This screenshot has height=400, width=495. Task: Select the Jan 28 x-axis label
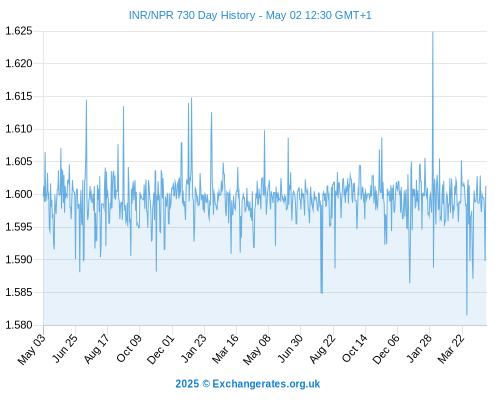pos(419,348)
